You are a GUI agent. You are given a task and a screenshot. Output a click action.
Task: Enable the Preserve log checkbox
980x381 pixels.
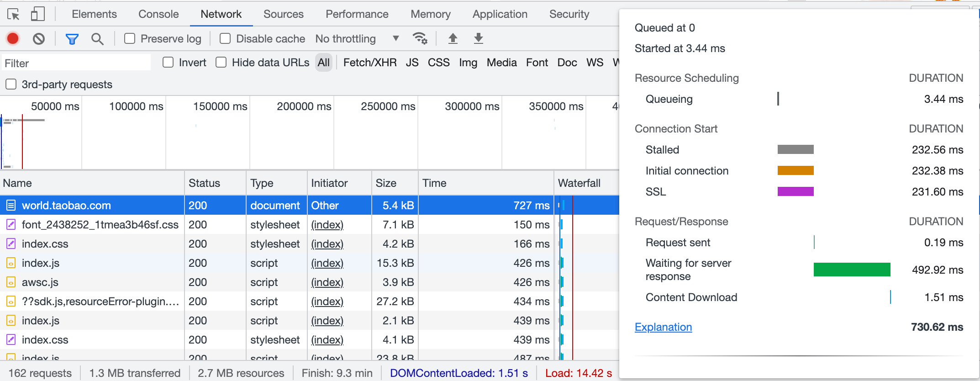click(x=130, y=39)
